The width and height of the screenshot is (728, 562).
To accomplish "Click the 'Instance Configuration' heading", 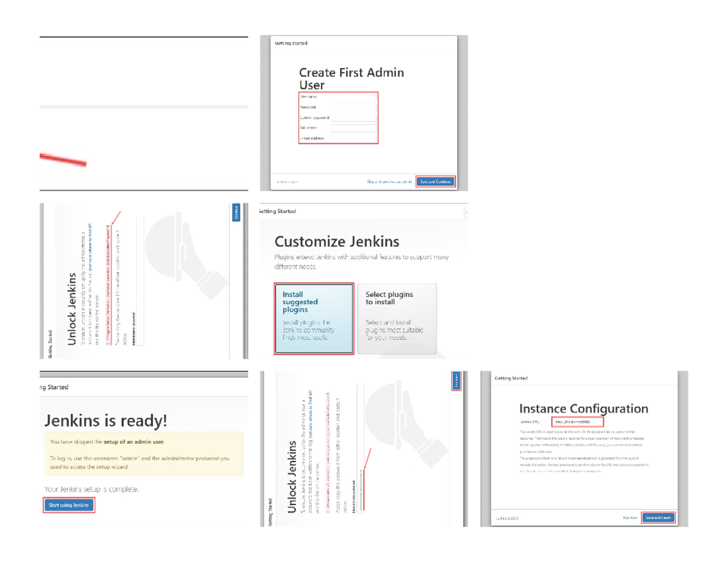I will coord(584,409).
